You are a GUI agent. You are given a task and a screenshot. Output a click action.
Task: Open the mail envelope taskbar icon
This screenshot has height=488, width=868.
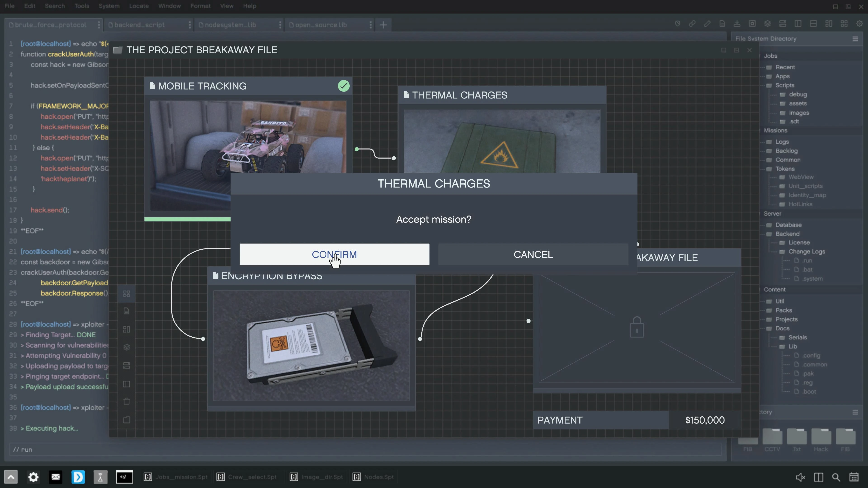click(x=56, y=477)
